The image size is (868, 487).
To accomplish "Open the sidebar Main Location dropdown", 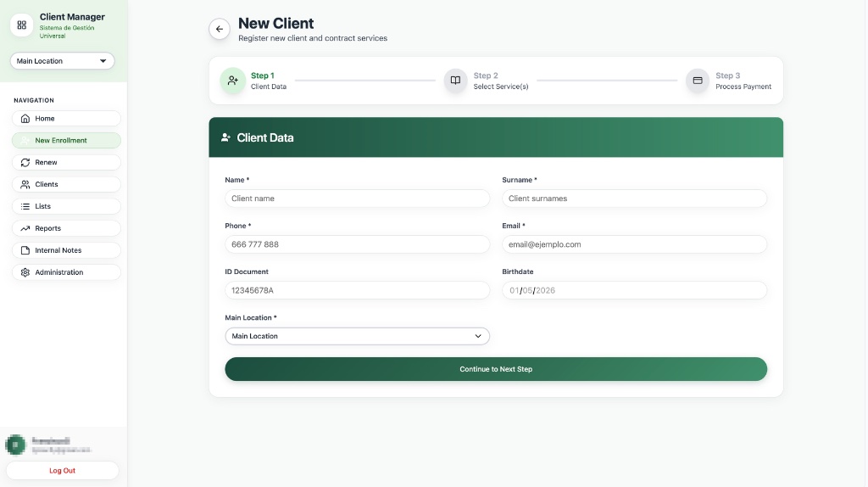I will pos(62,61).
